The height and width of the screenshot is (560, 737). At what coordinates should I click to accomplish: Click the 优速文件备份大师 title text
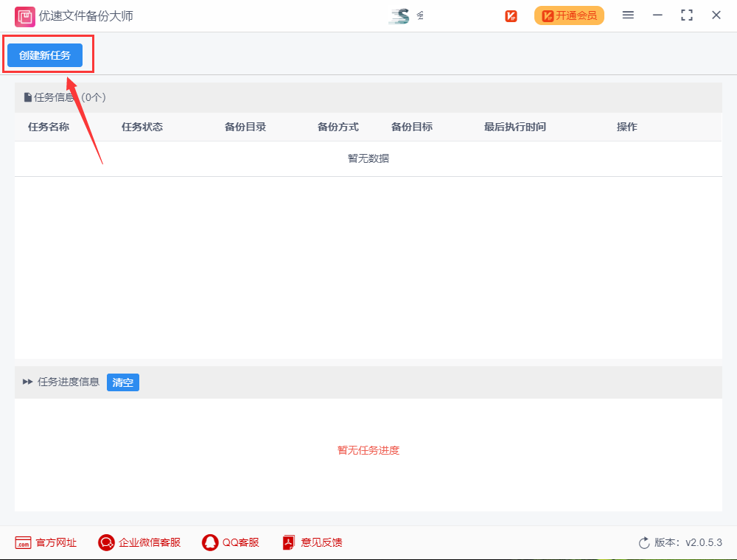[x=86, y=16]
